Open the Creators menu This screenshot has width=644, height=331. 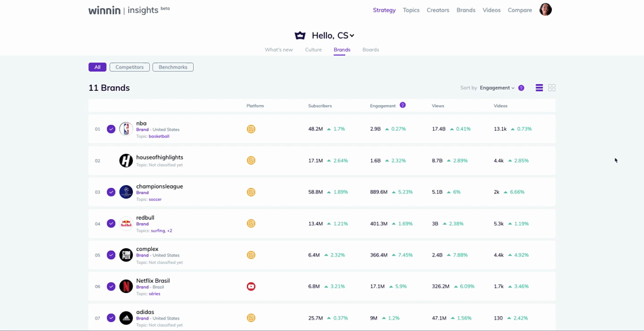(438, 10)
